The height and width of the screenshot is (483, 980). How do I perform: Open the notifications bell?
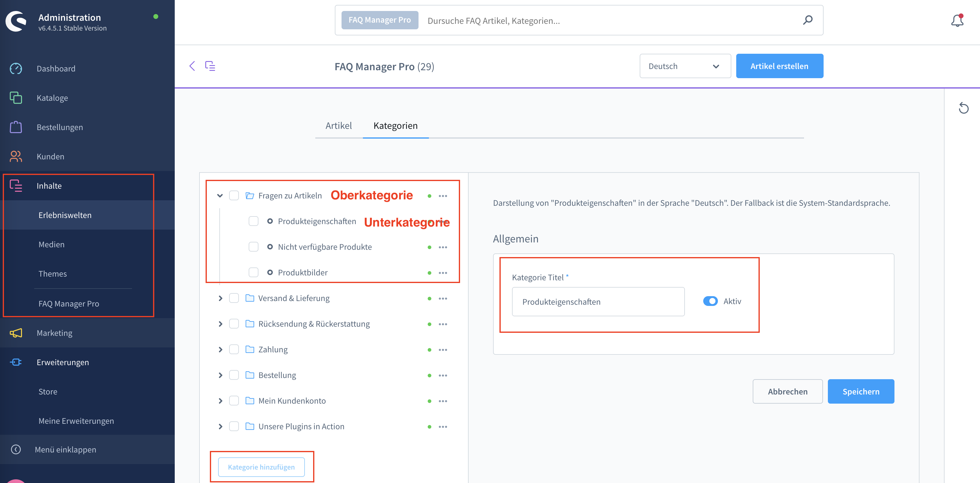pos(957,20)
